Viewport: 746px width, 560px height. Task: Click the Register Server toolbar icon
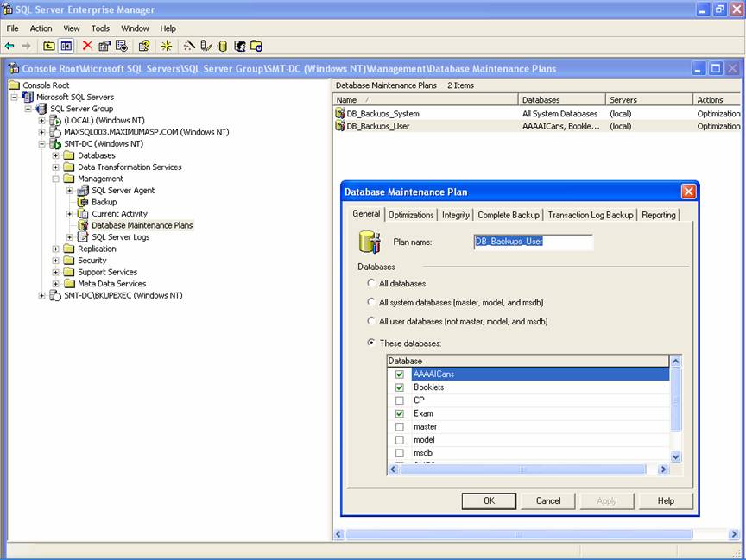pyautogui.click(x=205, y=46)
